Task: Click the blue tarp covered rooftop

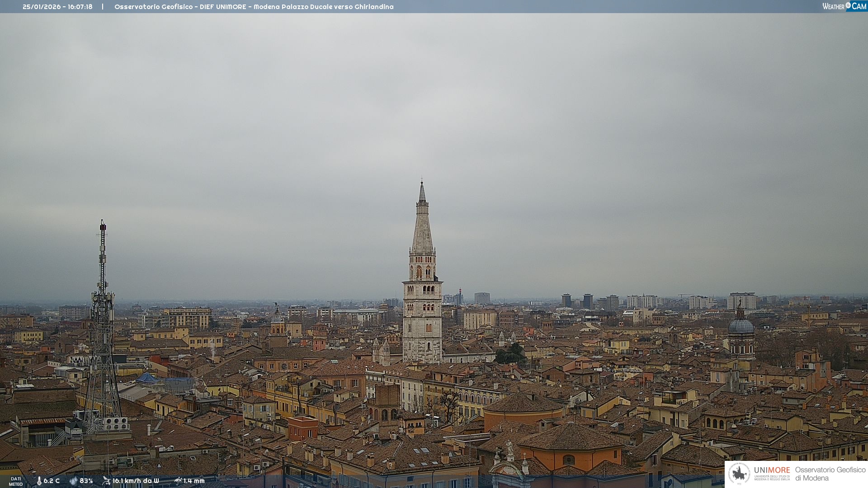Action: tap(146, 378)
